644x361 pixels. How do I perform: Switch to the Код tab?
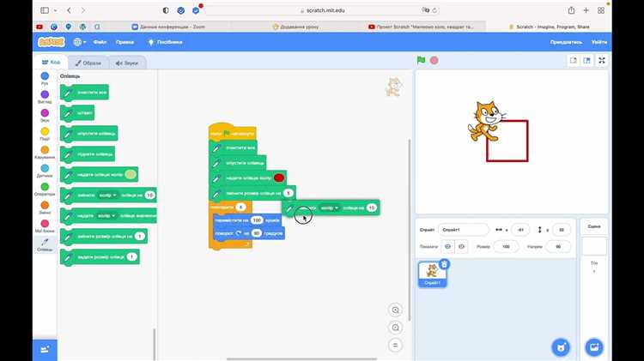point(51,63)
